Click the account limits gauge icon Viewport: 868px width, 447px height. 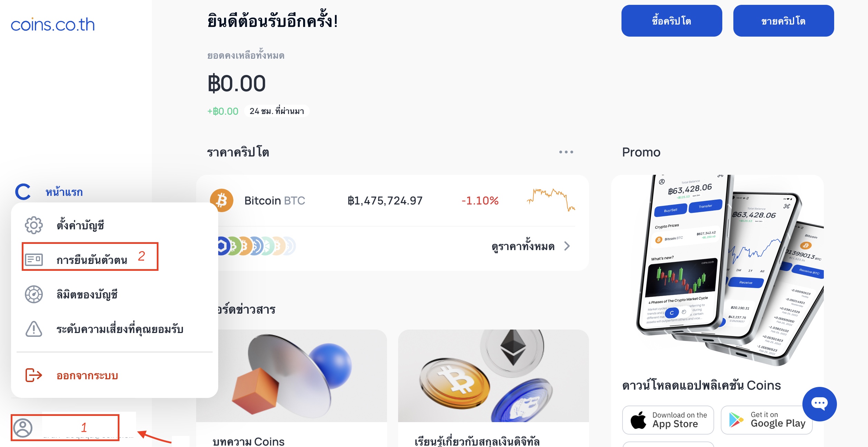click(x=34, y=294)
